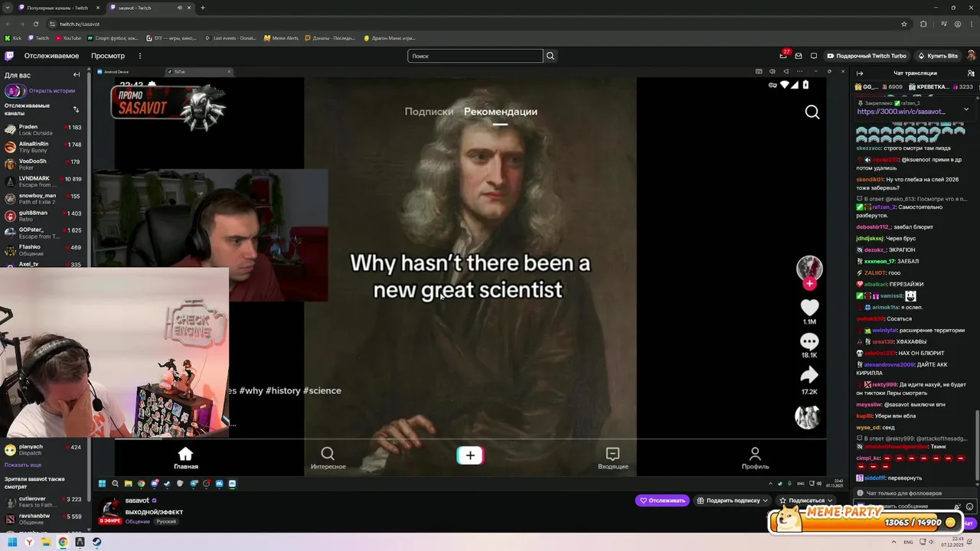This screenshot has height=551, width=980.
Task: Go to TikTok Главная tab
Action: tap(185, 458)
